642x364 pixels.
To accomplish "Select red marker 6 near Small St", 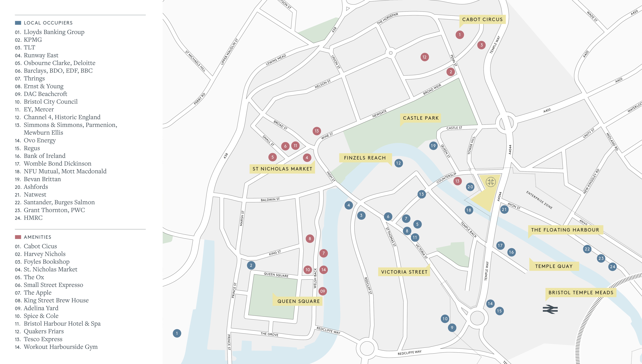I will click(x=285, y=146).
